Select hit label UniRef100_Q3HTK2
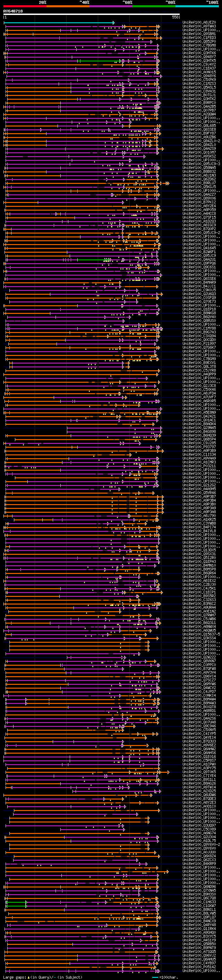 click(199, 99)
